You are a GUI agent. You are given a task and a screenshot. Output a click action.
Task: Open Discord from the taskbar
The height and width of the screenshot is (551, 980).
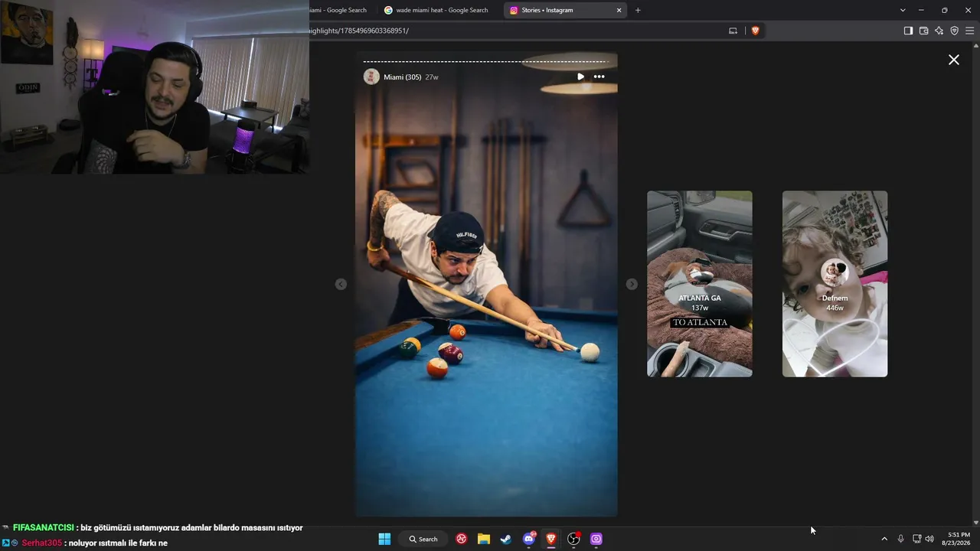[529, 539]
